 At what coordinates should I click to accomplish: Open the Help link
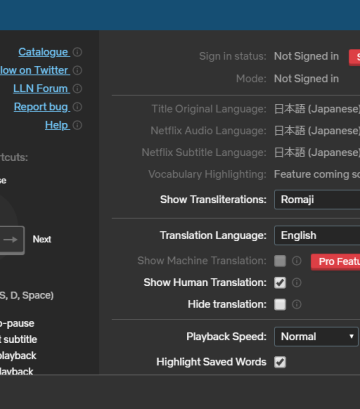57,125
